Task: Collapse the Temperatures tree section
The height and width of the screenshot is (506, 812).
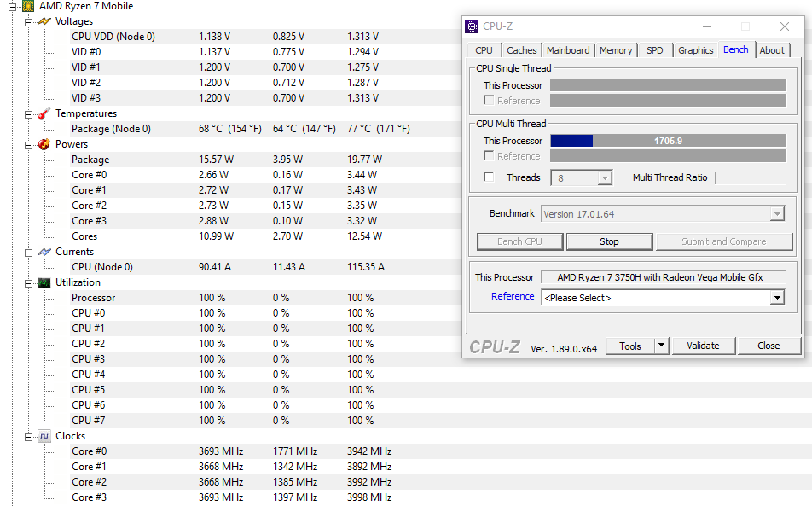Action: pos(28,114)
